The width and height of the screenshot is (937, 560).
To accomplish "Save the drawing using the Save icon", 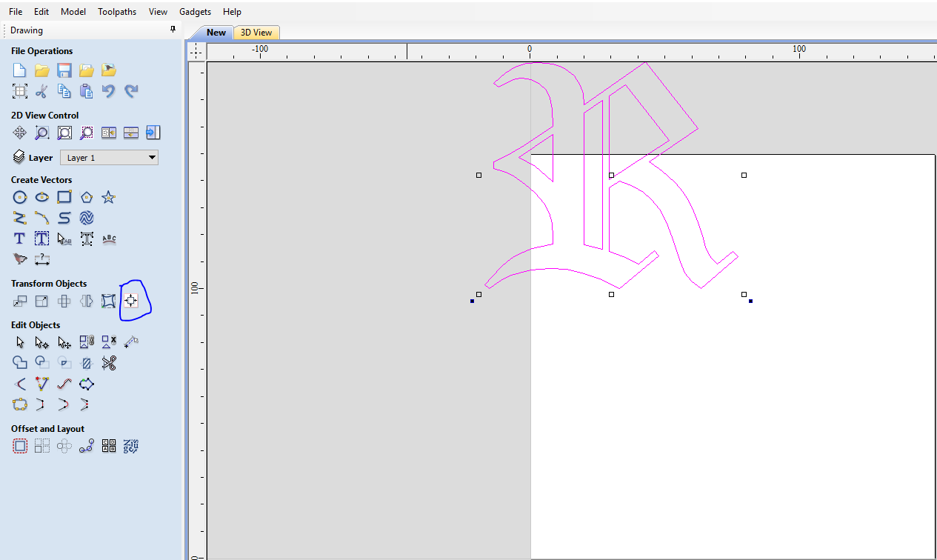I will point(64,70).
